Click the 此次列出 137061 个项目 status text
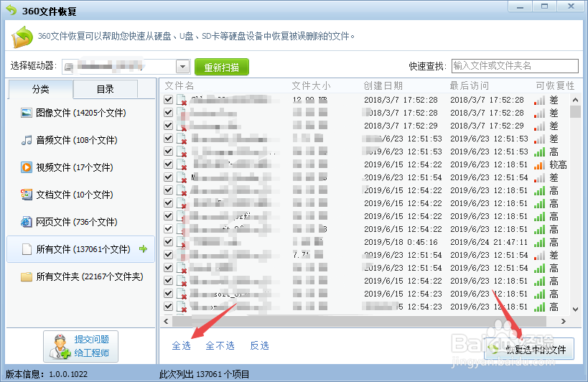 pyautogui.click(x=205, y=374)
